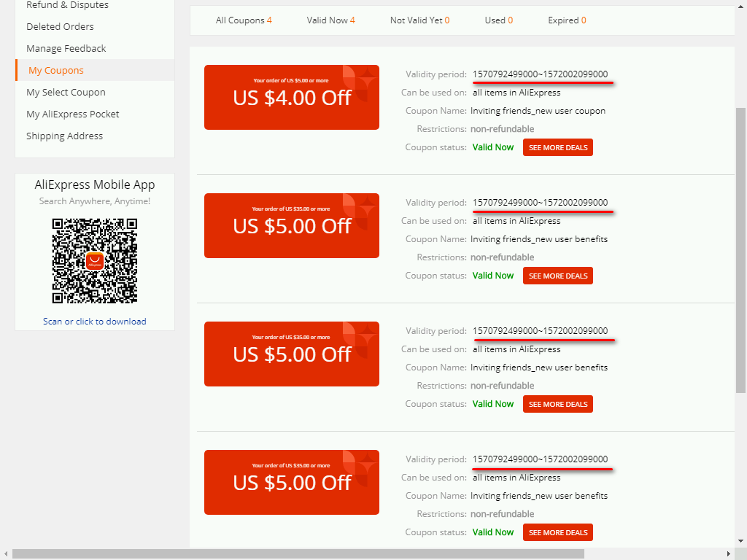Open Refund & Disputes in sidebar

(x=67, y=5)
